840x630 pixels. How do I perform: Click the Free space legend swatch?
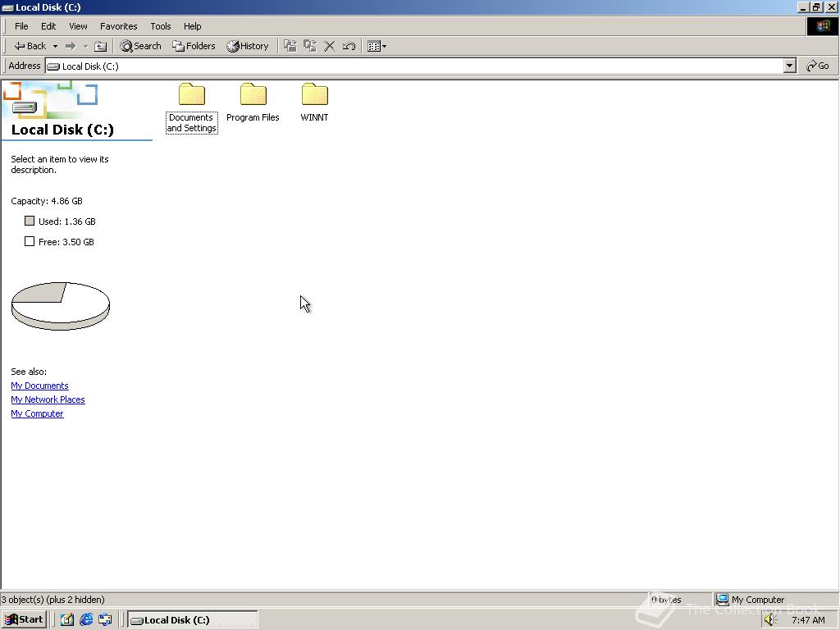click(30, 241)
